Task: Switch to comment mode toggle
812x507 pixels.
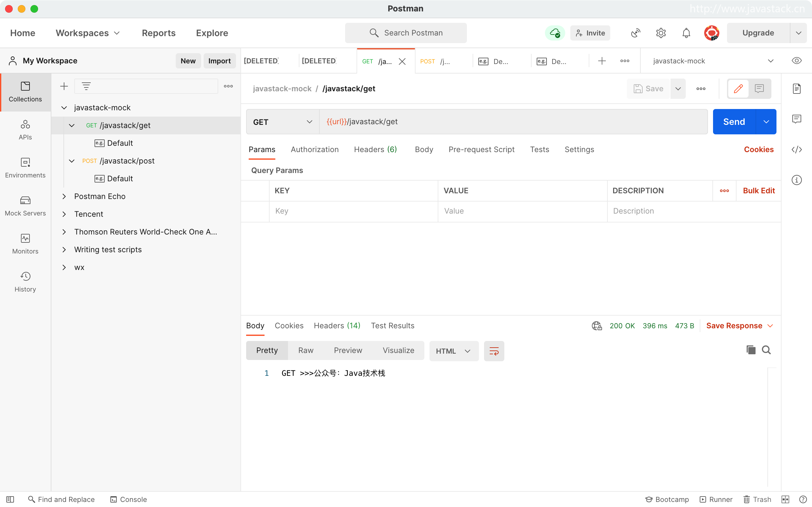Action: pyautogui.click(x=759, y=88)
